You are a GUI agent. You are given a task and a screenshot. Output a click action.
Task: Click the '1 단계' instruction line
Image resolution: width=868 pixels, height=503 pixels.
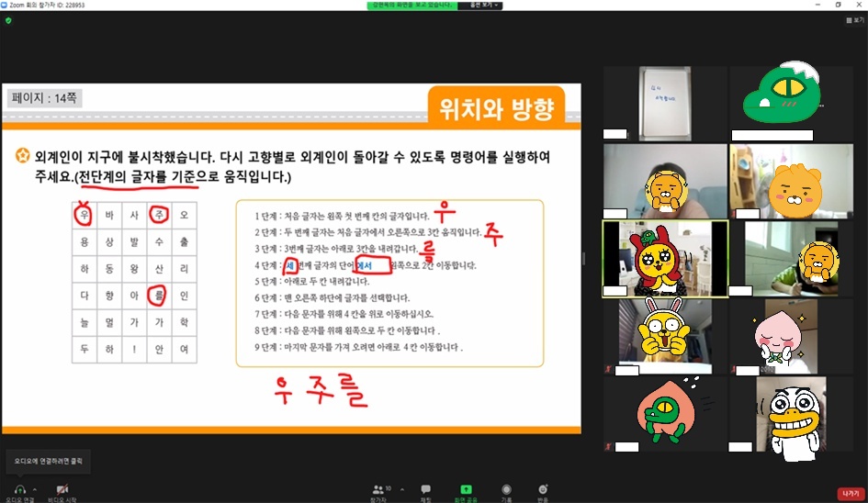tap(342, 216)
